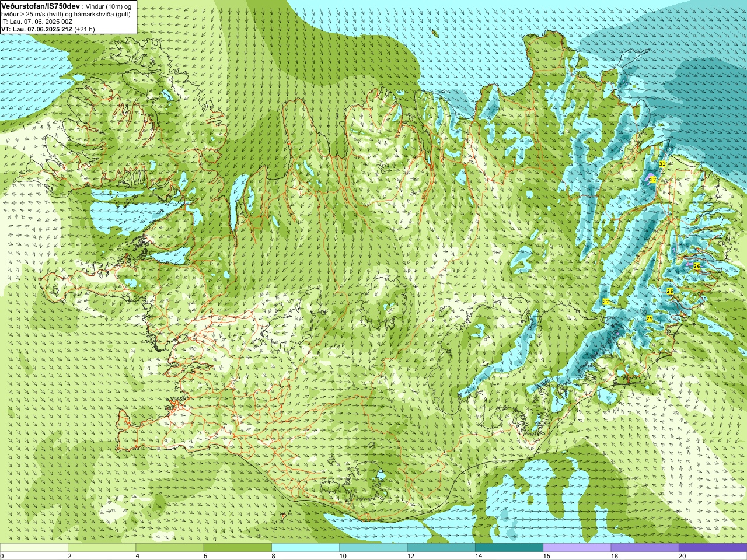This screenshot has height=560, width=747.
Task: Select the 12–14 m/s teal legend swatch
Action: pos(441,548)
